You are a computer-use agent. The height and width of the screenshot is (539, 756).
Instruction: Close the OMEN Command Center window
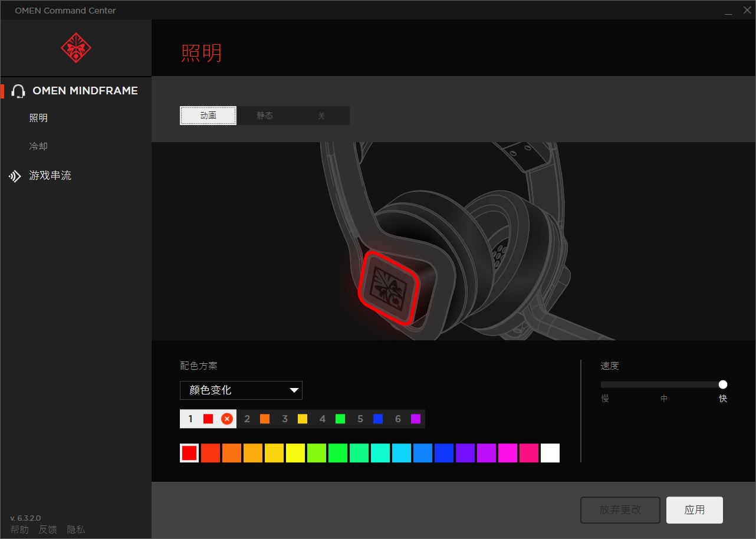(746, 11)
